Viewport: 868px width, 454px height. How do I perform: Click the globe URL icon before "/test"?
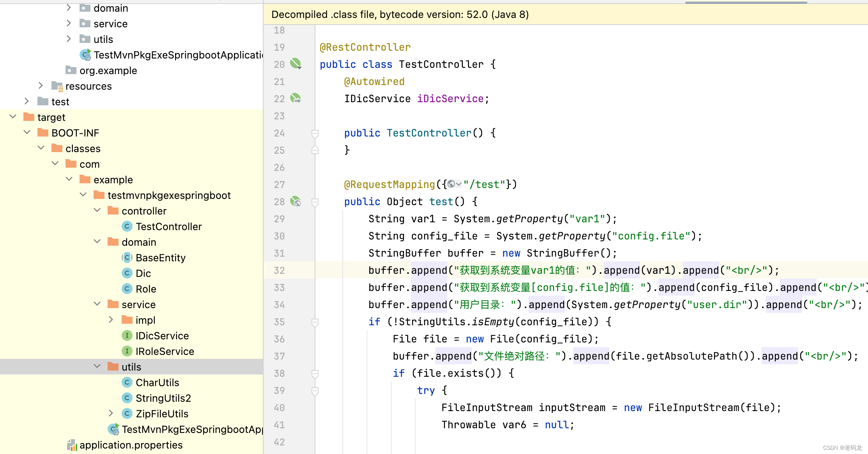click(x=452, y=184)
